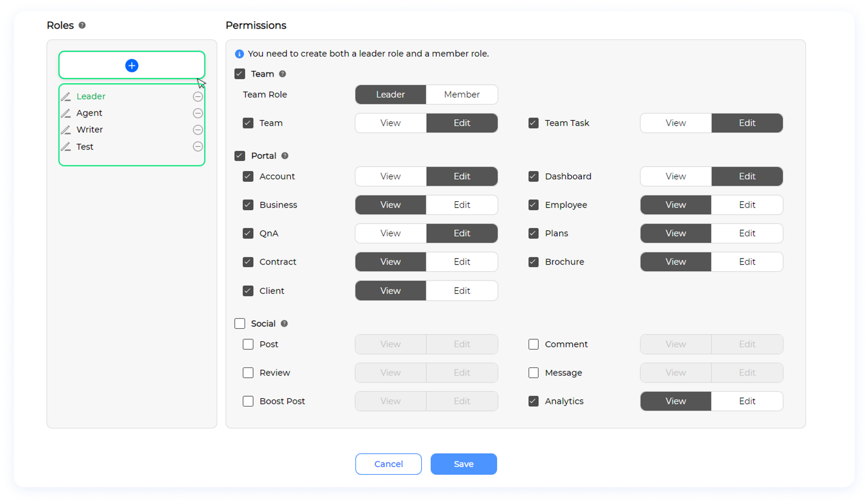Click the pencil icon beside Leader role
Screen dimensions: 868x503
coord(66,97)
